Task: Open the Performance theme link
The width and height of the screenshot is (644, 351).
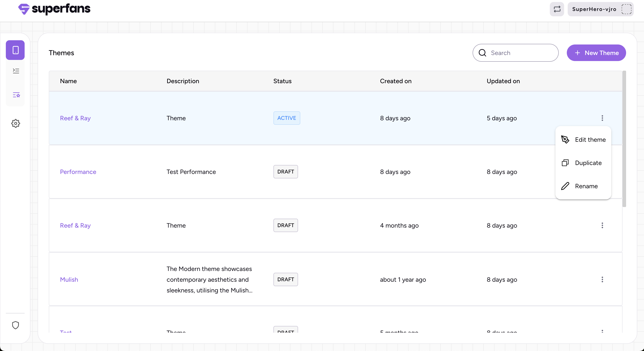Action: click(x=78, y=172)
